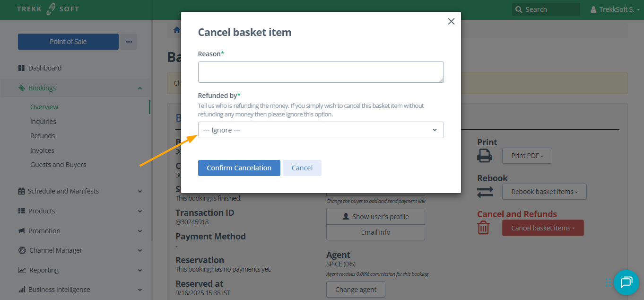Viewport: 644px width, 300px height.
Task: Open the Rebook basket items dropdown
Action: [544, 192]
